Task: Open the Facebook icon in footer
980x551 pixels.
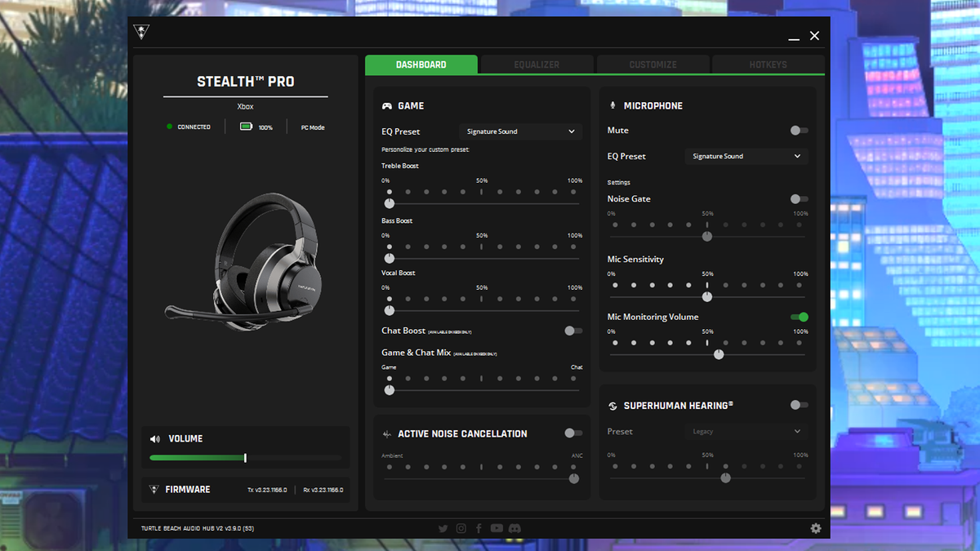Action: (x=479, y=529)
